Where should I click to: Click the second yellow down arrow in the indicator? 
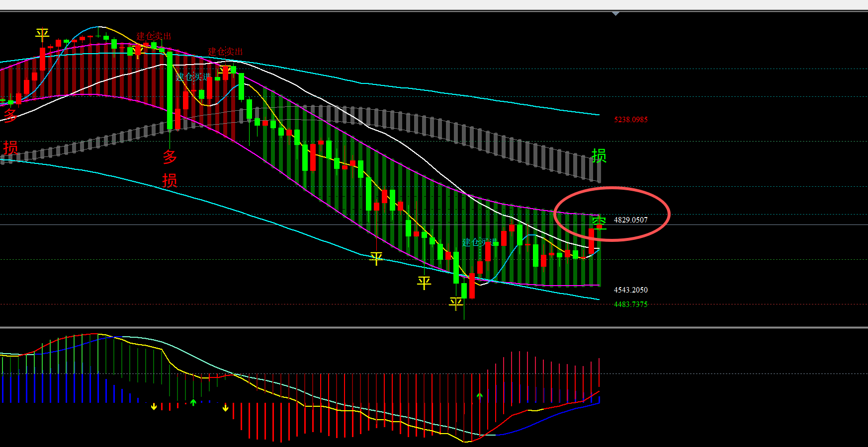click(226, 408)
